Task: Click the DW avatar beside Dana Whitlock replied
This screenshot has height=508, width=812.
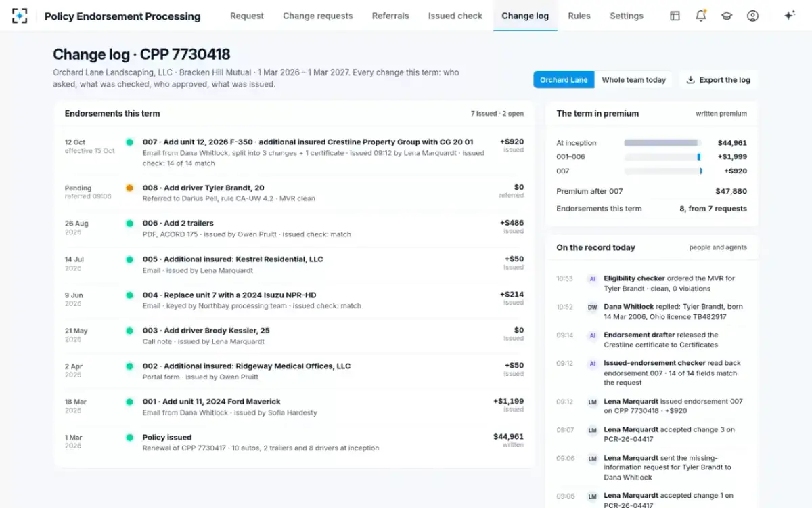Action: [x=592, y=307]
